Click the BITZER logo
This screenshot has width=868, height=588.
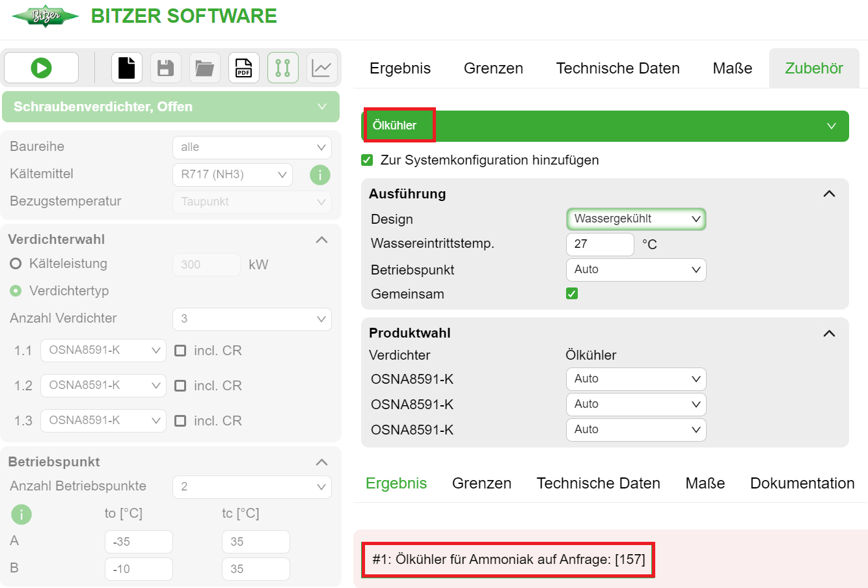(44, 18)
